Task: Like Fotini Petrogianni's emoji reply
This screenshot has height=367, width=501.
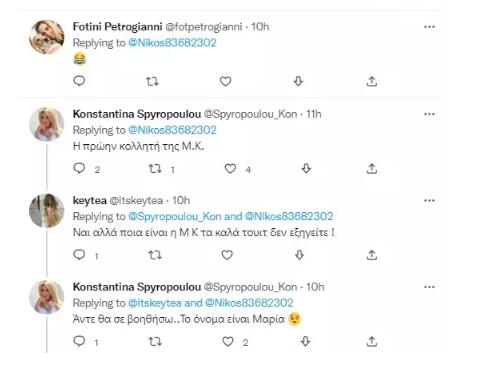Action: [x=225, y=81]
